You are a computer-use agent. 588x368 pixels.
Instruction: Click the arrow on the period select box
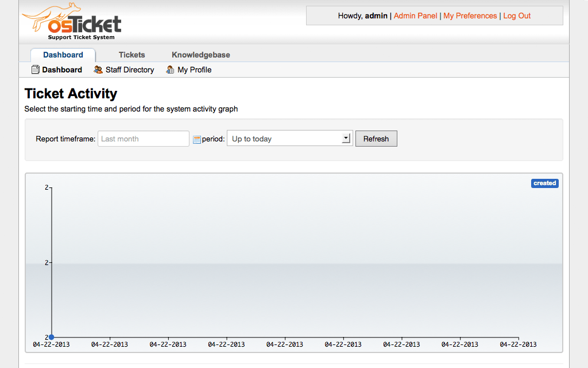(x=346, y=139)
